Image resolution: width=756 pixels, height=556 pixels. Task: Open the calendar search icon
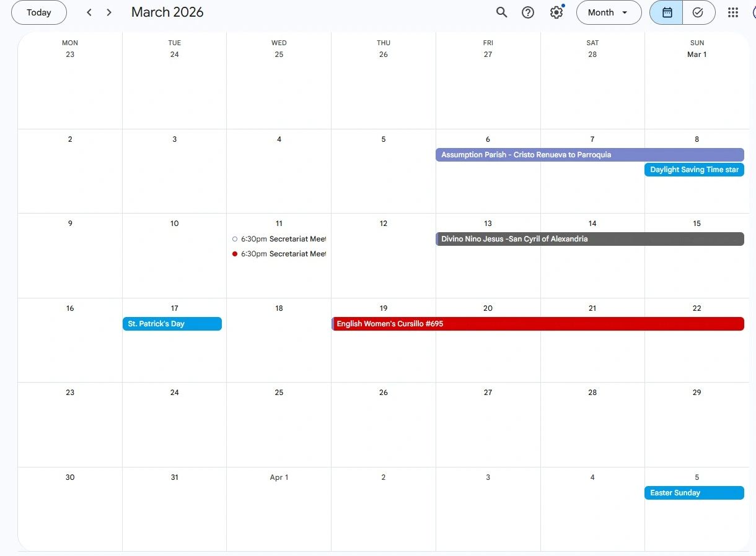coord(501,12)
